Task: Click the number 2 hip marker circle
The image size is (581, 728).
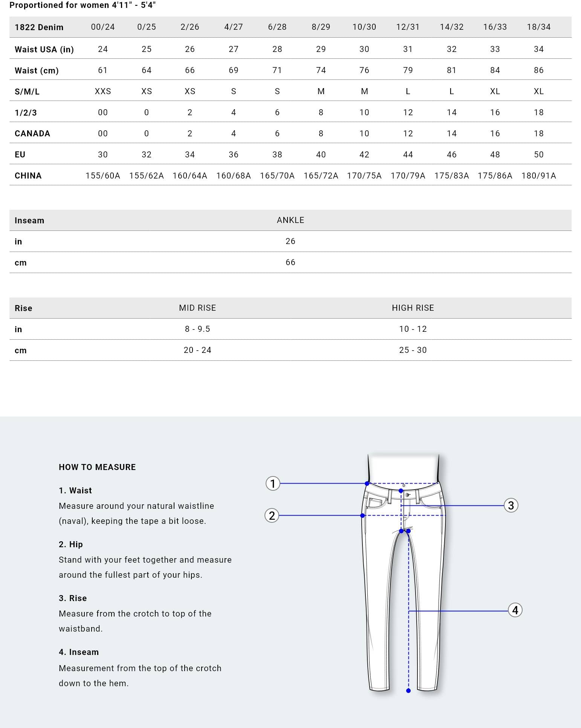Action: coord(272,515)
